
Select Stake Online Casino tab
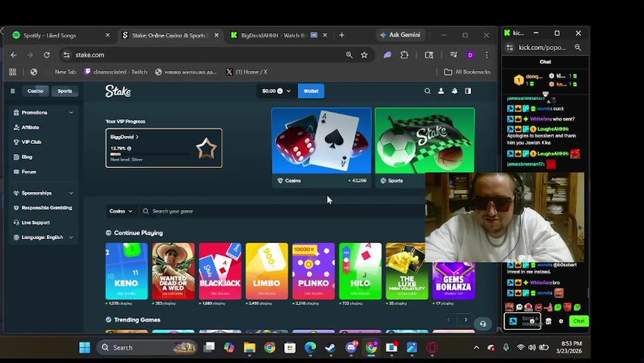[170, 35]
